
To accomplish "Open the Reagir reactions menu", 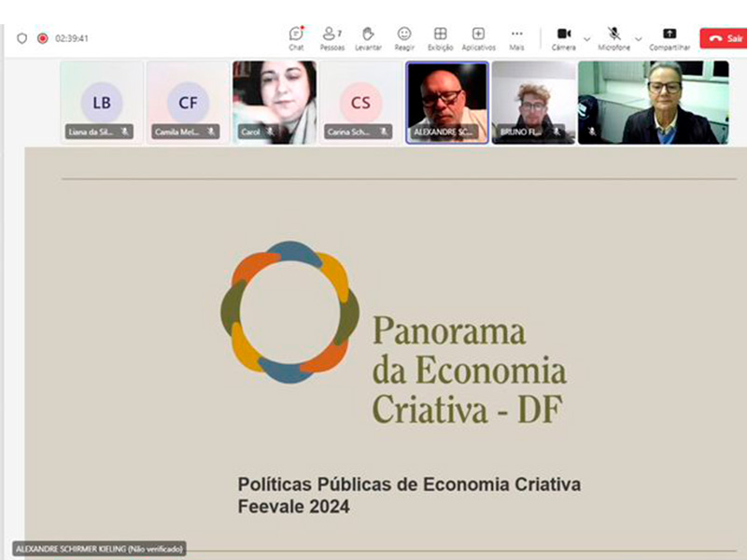I will pos(404,38).
